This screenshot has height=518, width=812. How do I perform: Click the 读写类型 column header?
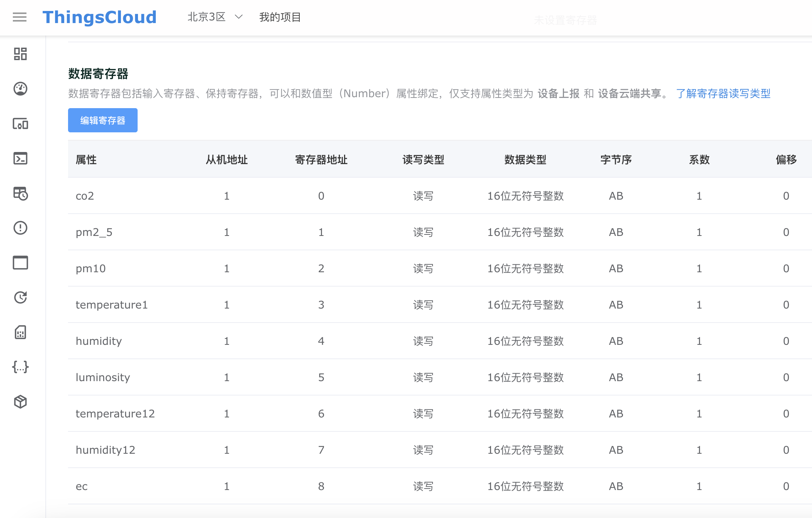tap(423, 160)
